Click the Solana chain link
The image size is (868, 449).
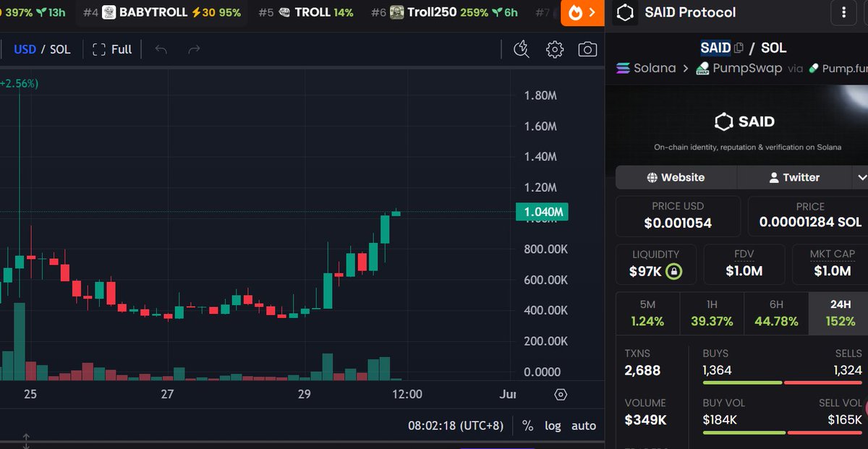646,69
